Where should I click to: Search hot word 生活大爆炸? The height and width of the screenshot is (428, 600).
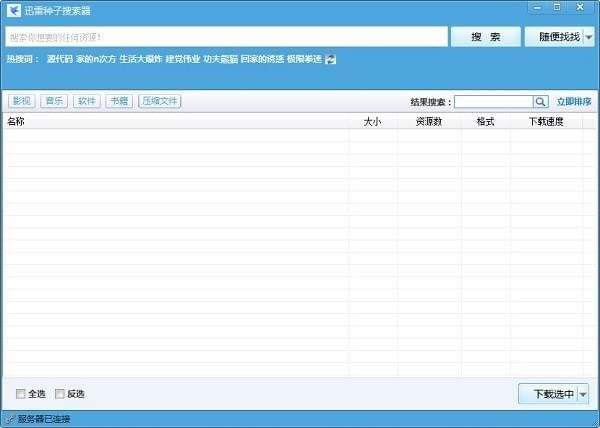click(x=141, y=59)
